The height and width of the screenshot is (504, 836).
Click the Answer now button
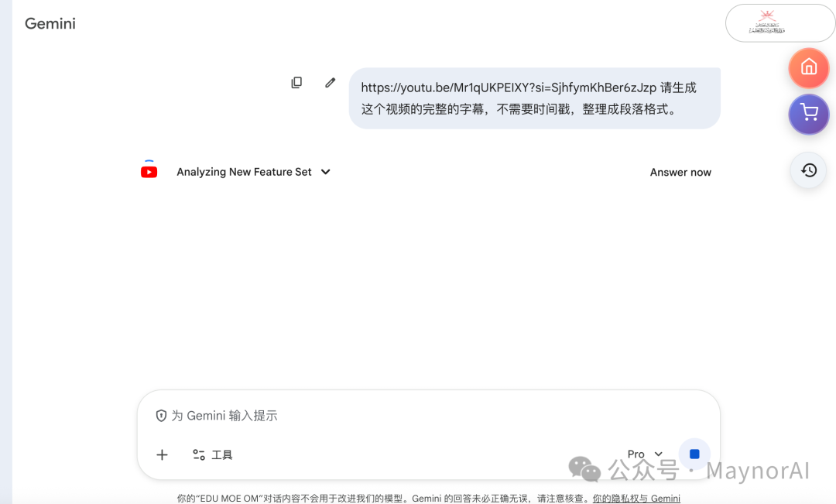[x=680, y=172]
